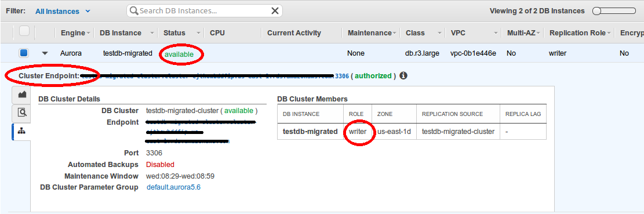The image size is (644, 214).
Task: Open Replication Role column sort menu
Action: (609, 33)
